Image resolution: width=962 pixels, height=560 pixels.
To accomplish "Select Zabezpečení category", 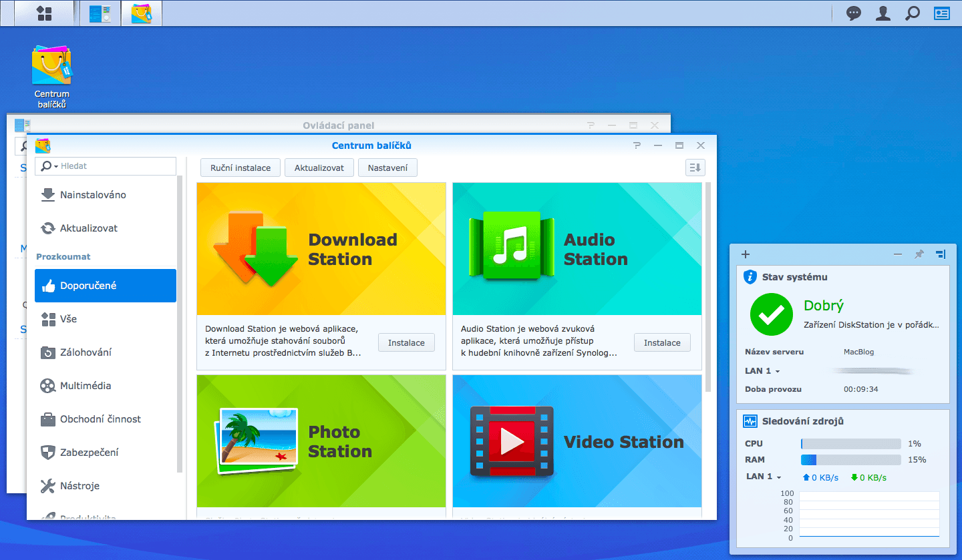I will point(106,453).
